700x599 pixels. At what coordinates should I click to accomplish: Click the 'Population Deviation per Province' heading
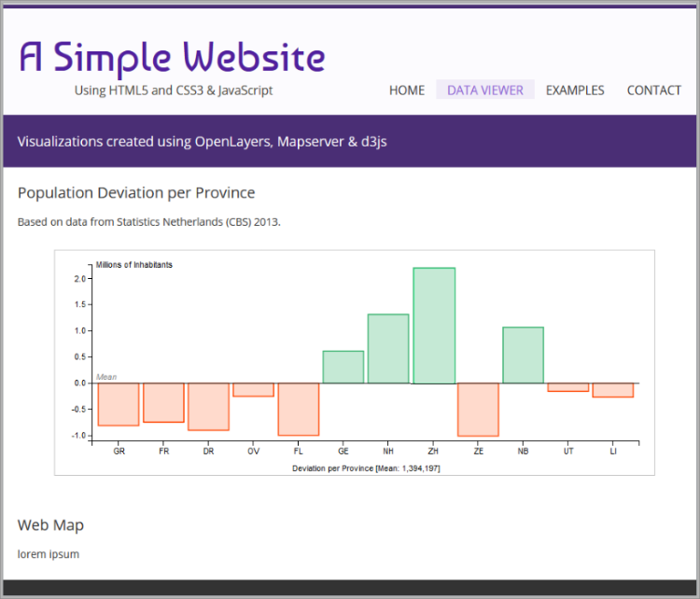[136, 193]
